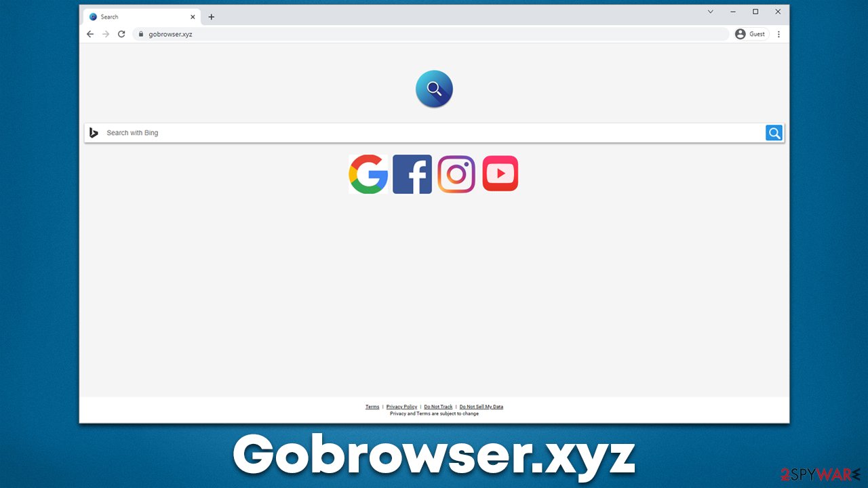This screenshot has height=488, width=868.
Task: Open the Instagram shortcut icon
Action: pos(456,174)
